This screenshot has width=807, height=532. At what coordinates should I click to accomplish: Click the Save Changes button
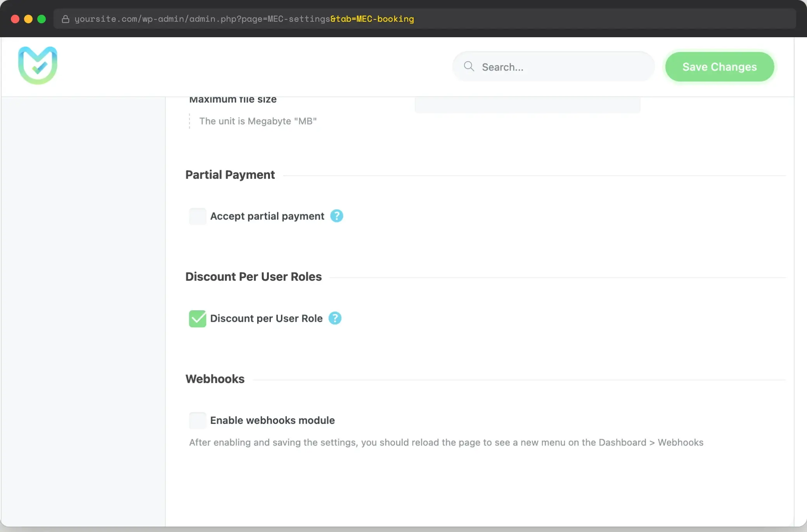click(719, 67)
